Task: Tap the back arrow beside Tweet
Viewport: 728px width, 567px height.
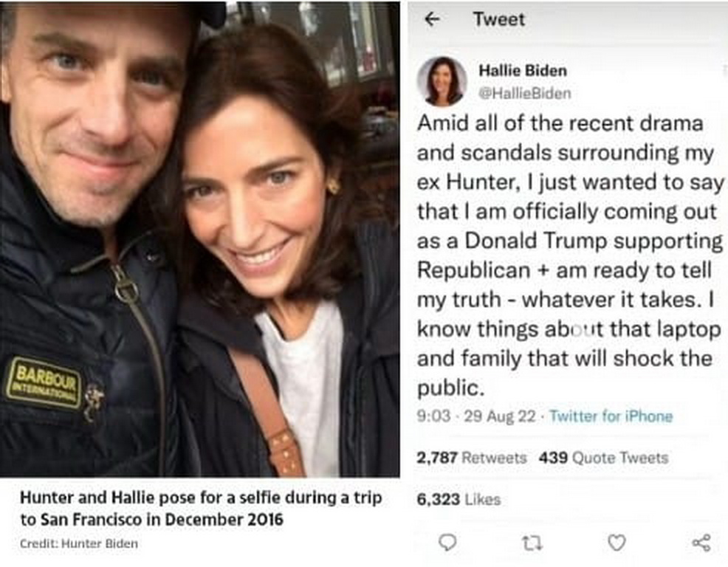Action: point(433,20)
